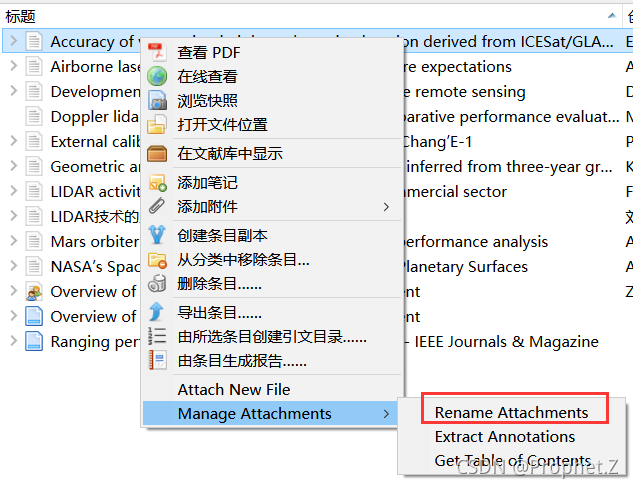Click the library box icon for 在文献库中显示
633x488 pixels.
tap(157, 153)
